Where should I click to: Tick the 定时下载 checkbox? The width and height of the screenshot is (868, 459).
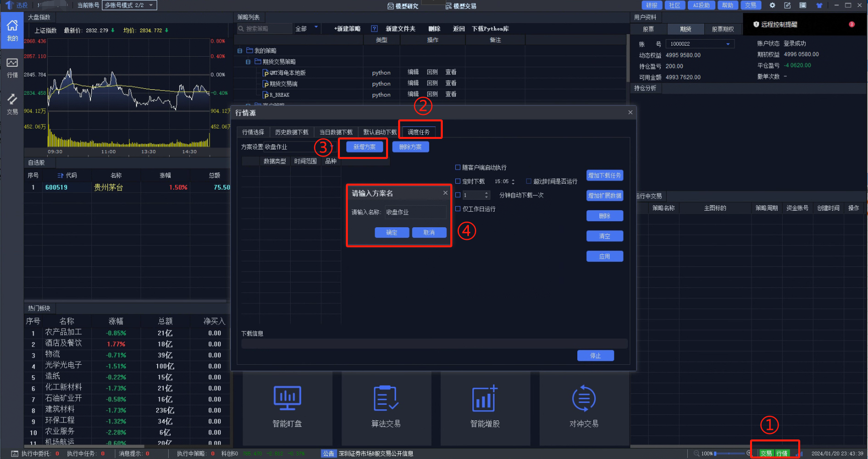tap(458, 181)
